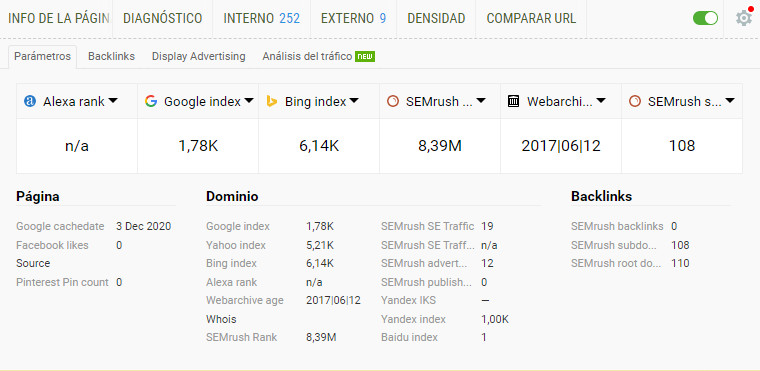Click the n/a value in Alexa rank card
Image resolution: width=760 pixels, height=371 pixels.
77,146
